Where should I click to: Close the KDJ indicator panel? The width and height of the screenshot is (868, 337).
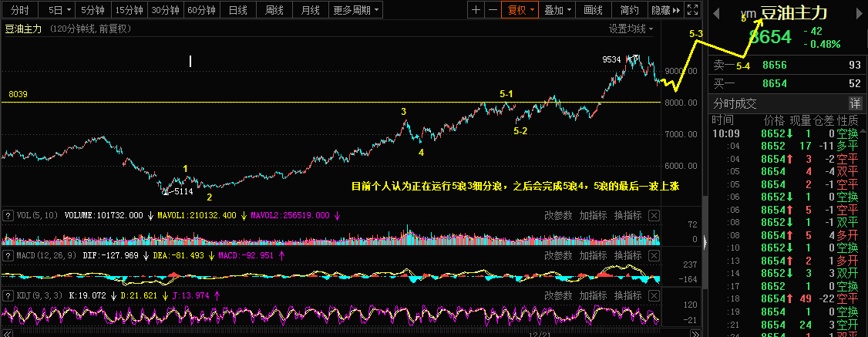[x=654, y=295]
